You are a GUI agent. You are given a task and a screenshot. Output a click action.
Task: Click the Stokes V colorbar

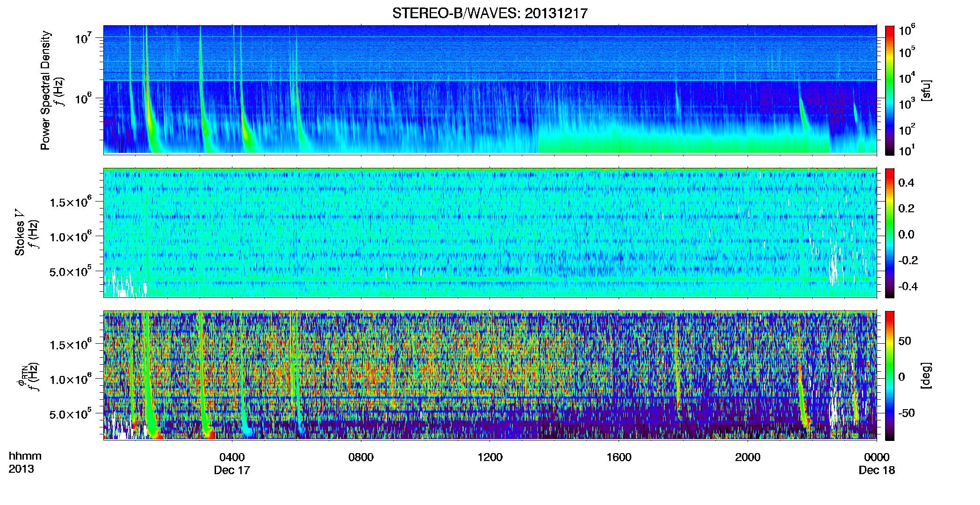[x=890, y=233]
